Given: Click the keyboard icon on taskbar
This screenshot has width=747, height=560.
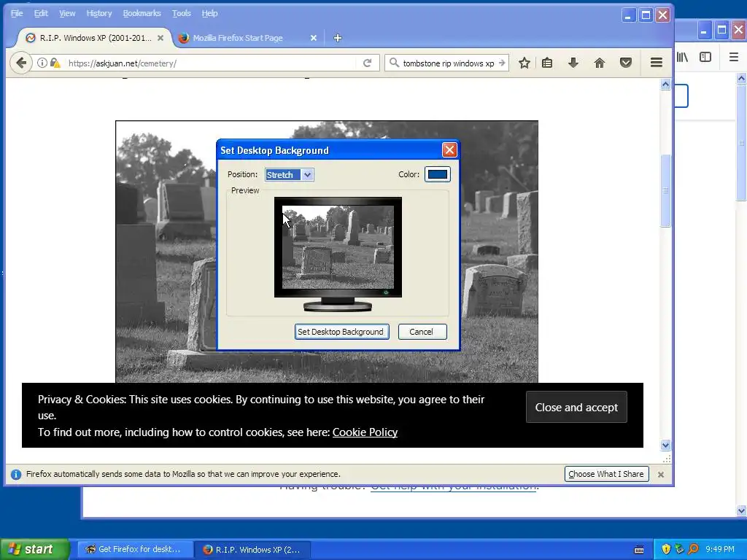Looking at the screenshot, I should pyautogui.click(x=639, y=550).
